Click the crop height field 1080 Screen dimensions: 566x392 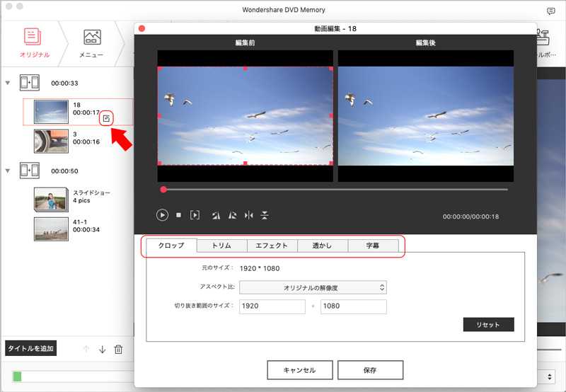click(x=353, y=306)
